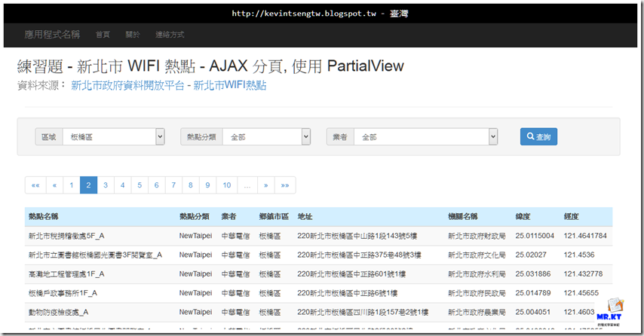Select page 9 in pagination
The image size is (644, 336).
coord(208,185)
